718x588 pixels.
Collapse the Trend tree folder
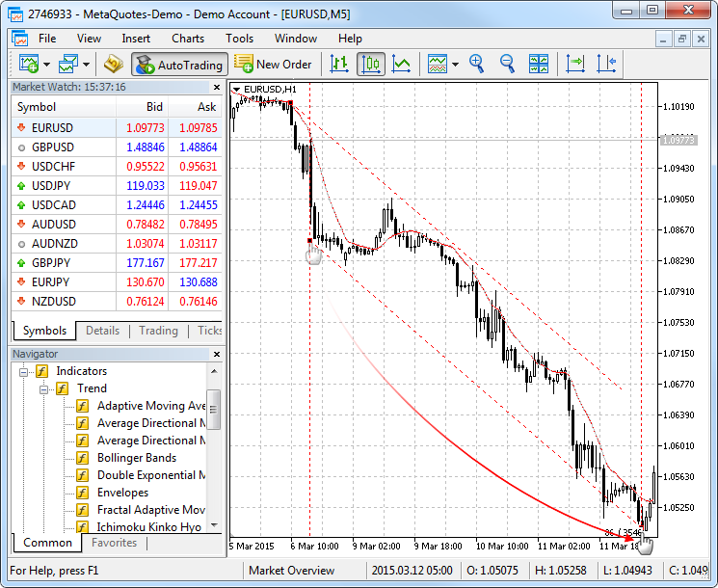43,389
